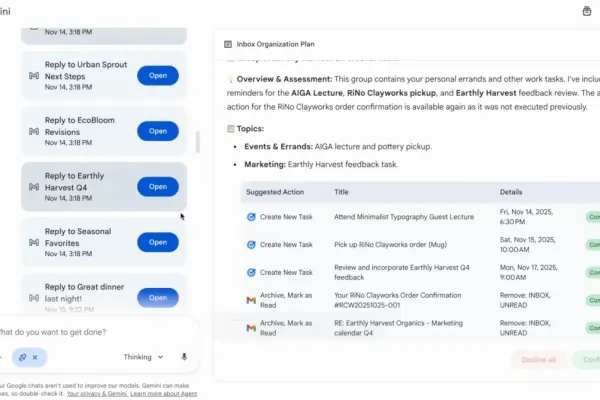Click Tasks icon for Review Earthly Harvest Q4 feedback row
The height and width of the screenshot is (400, 600).
tap(251, 273)
